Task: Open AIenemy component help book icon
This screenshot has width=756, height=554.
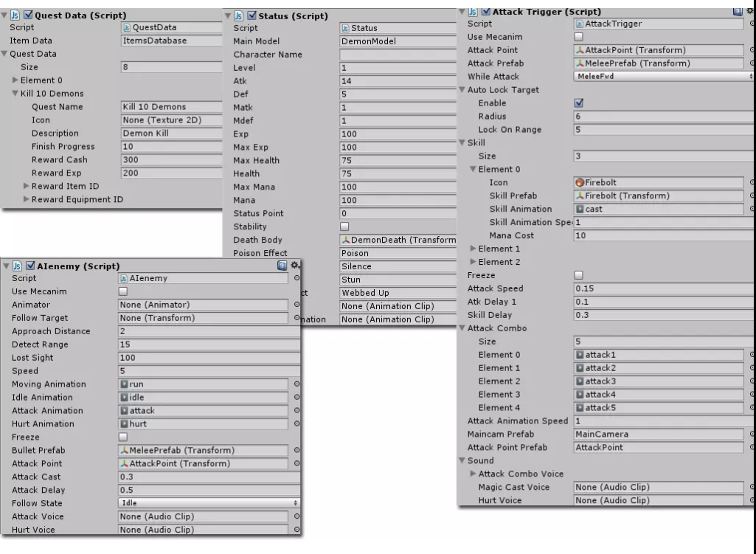Action: [x=282, y=265]
